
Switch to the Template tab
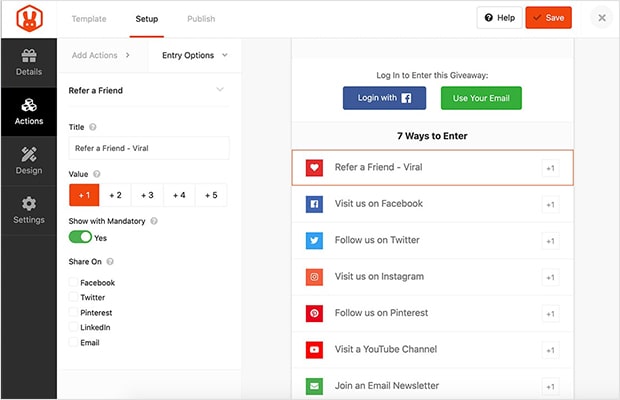pyautogui.click(x=89, y=19)
